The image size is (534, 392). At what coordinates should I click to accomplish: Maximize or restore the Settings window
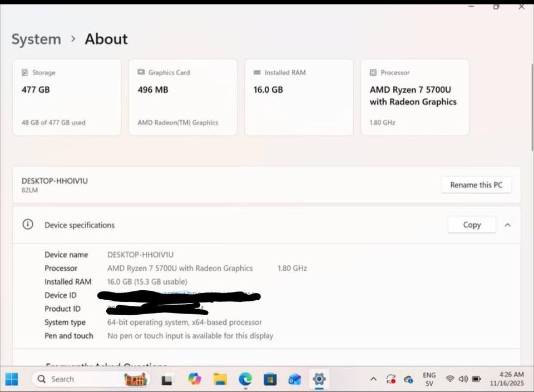tap(496, 7)
